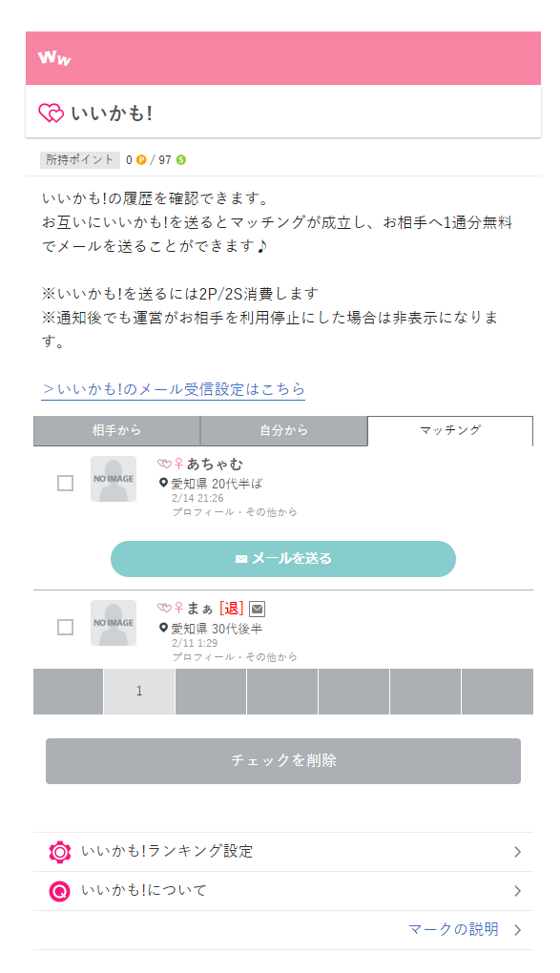The image size is (560, 973).
Task: Expand いいかも!について chevron arrow
Action: point(517,891)
